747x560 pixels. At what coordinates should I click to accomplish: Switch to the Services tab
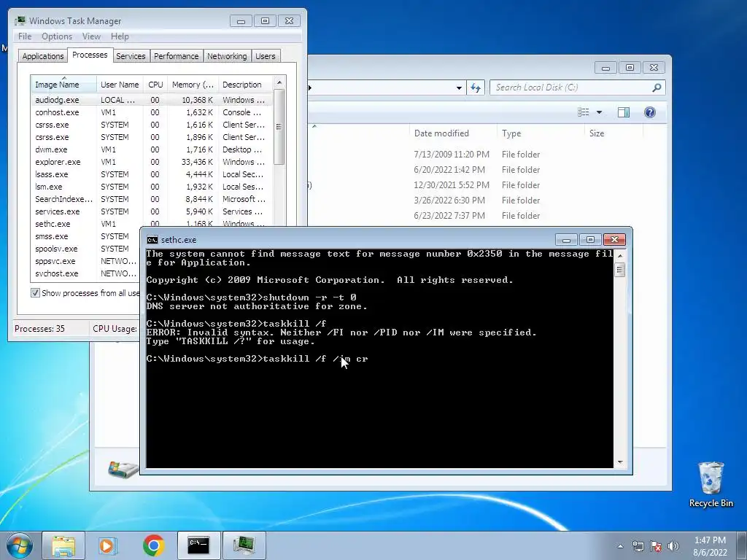pyautogui.click(x=131, y=56)
